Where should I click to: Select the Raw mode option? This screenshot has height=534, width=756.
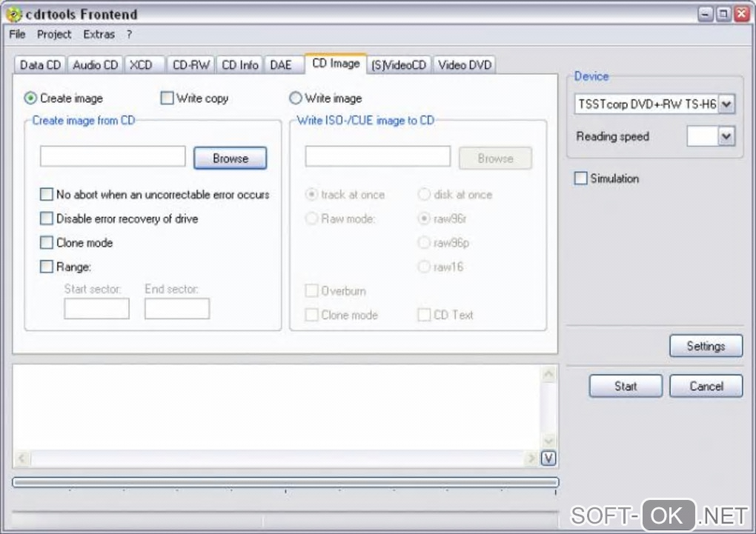(312, 218)
